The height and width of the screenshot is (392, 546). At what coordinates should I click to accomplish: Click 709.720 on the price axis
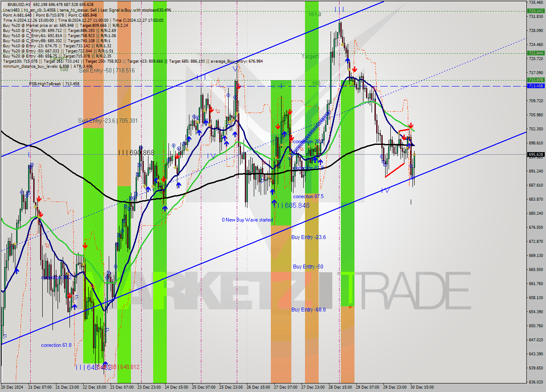point(536,101)
